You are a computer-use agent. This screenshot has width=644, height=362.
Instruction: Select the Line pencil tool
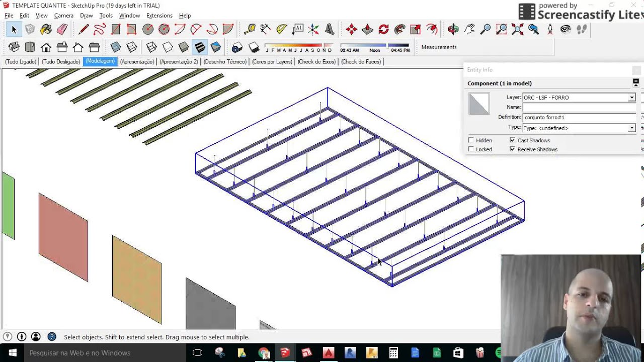pos(84,30)
